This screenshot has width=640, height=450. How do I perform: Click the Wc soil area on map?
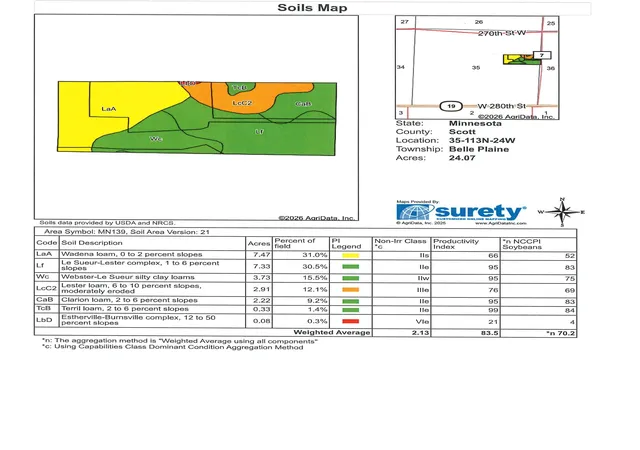[156, 139]
